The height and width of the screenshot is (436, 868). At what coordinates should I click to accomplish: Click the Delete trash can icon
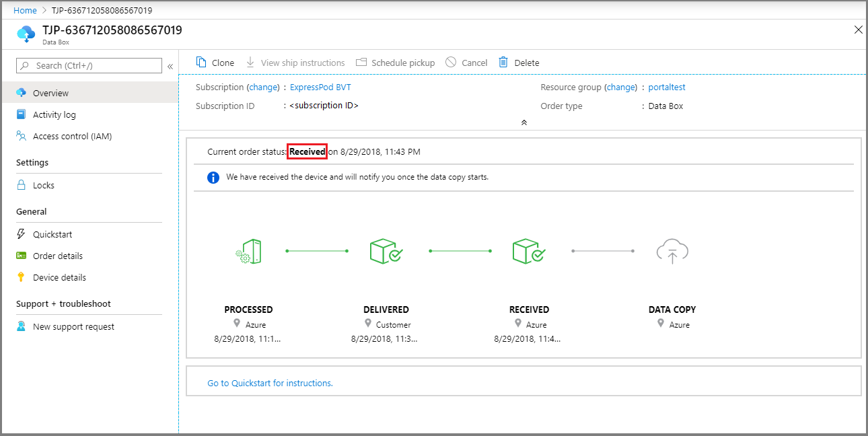pos(503,63)
